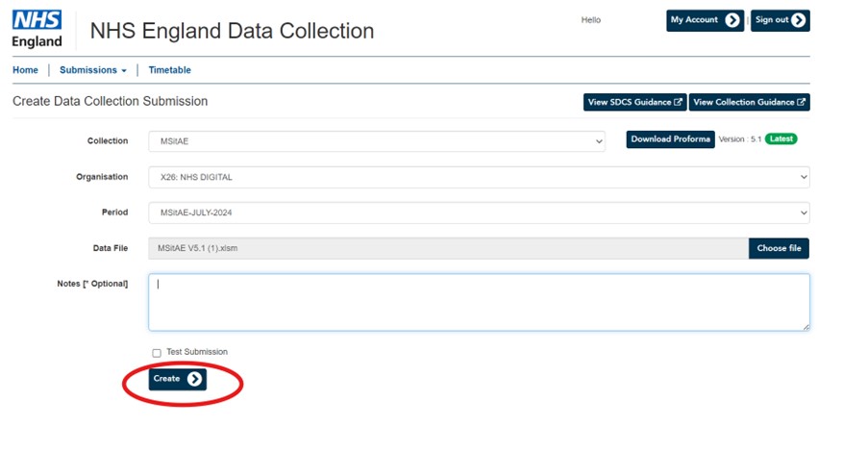Viewport: 868px width, 475px height.
Task: Click the Sign out button
Action: pyautogui.click(x=780, y=20)
